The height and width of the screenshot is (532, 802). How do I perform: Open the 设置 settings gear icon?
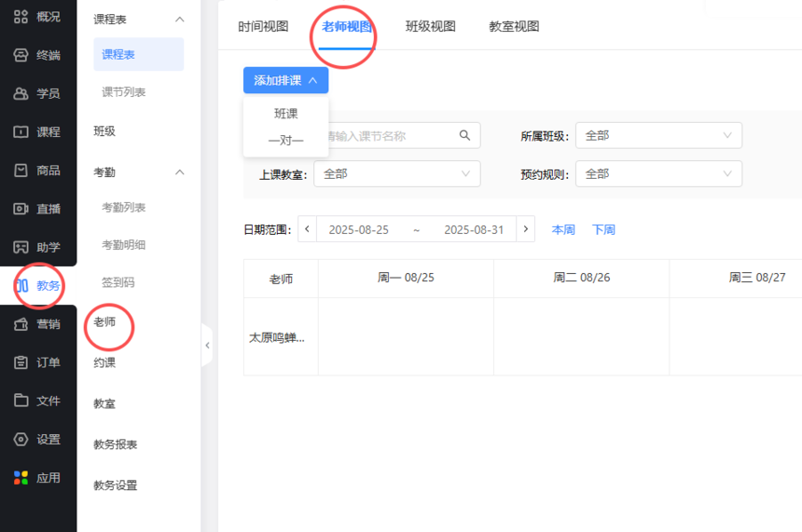[21, 439]
